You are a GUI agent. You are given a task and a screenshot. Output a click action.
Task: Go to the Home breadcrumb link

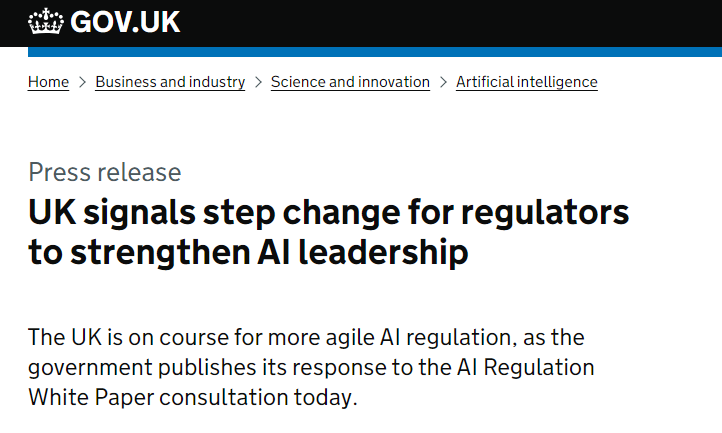(x=48, y=82)
